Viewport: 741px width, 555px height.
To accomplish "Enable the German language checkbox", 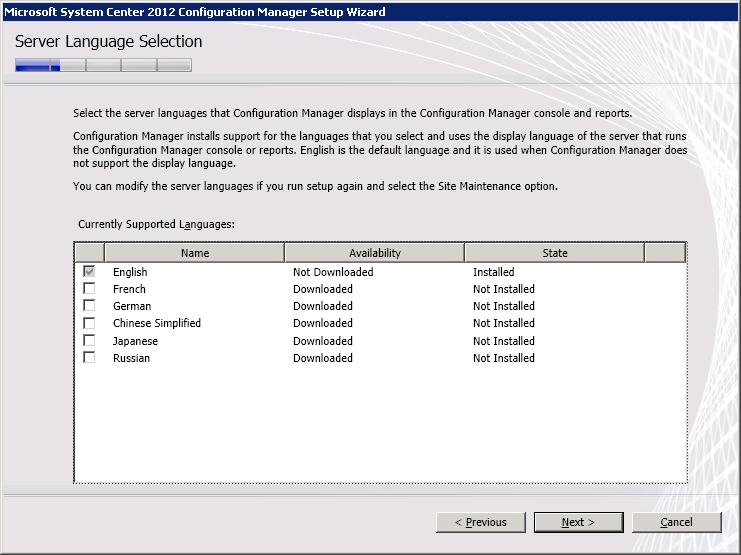I will [x=89, y=306].
